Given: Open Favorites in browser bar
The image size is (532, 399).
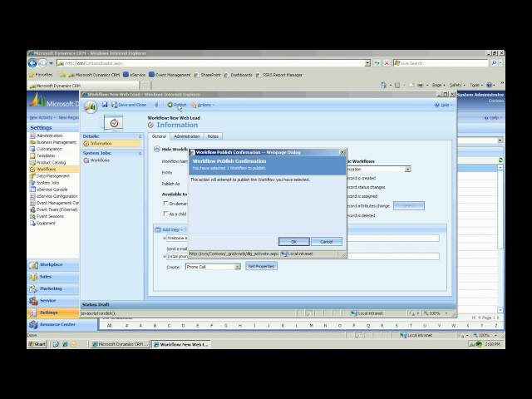Looking at the screenshot, I should coord(41,75).
